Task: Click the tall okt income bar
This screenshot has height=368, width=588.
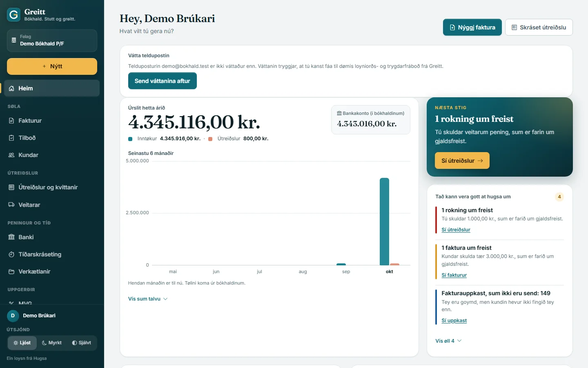Action: (384, 222)
